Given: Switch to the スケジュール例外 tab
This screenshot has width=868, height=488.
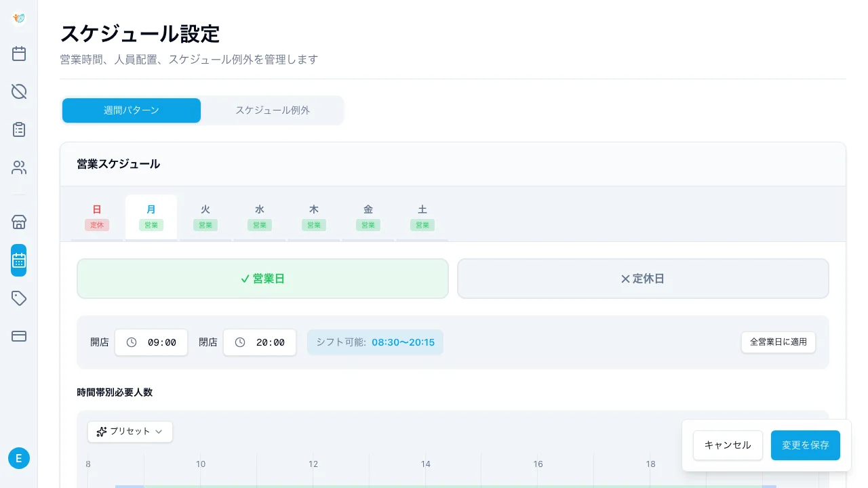Looking at the screenshot, I should pos(273,110).
